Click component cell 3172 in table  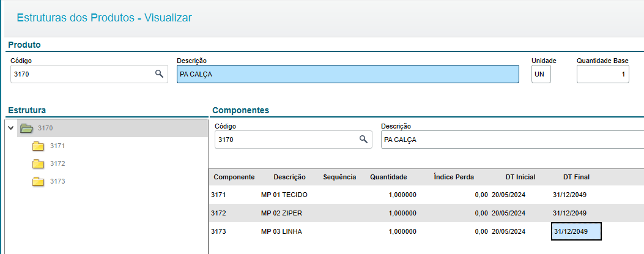tap(218, 214)
